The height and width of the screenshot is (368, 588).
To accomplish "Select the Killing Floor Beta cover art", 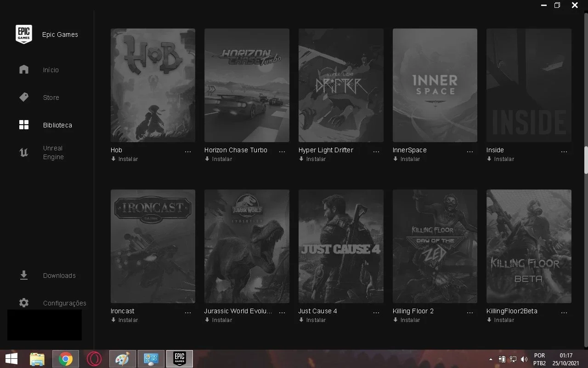I will [529, 246].
